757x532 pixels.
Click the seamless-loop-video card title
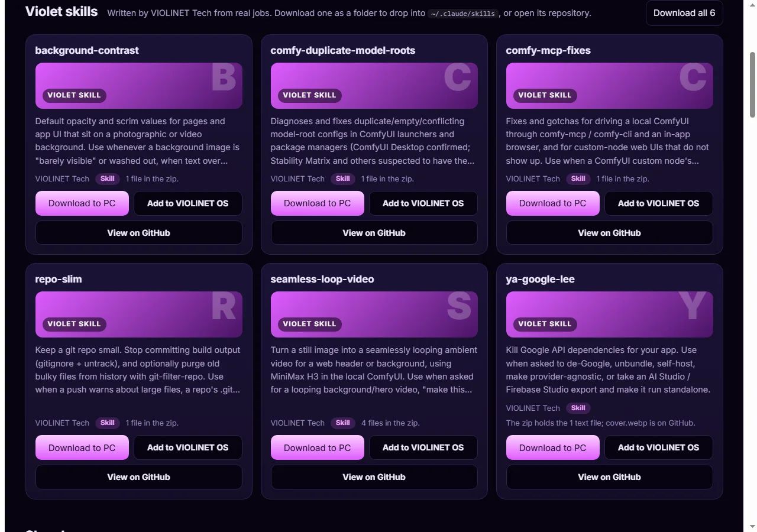[322, 279]
